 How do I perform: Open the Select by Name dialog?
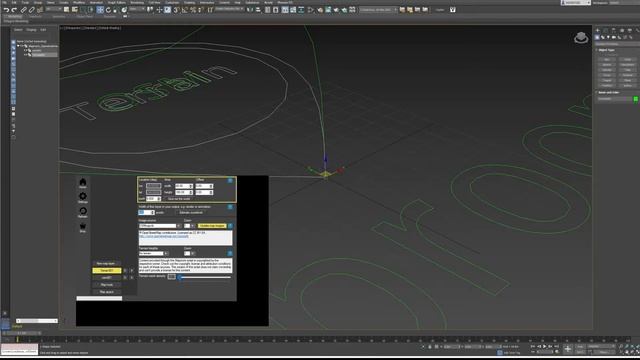[75, 9]
